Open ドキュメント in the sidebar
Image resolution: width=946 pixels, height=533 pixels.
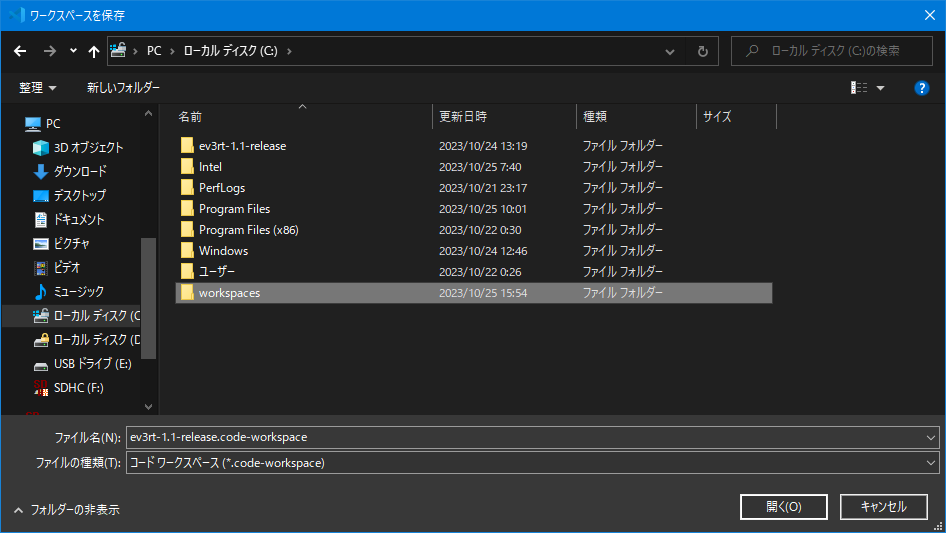(69, 220)
